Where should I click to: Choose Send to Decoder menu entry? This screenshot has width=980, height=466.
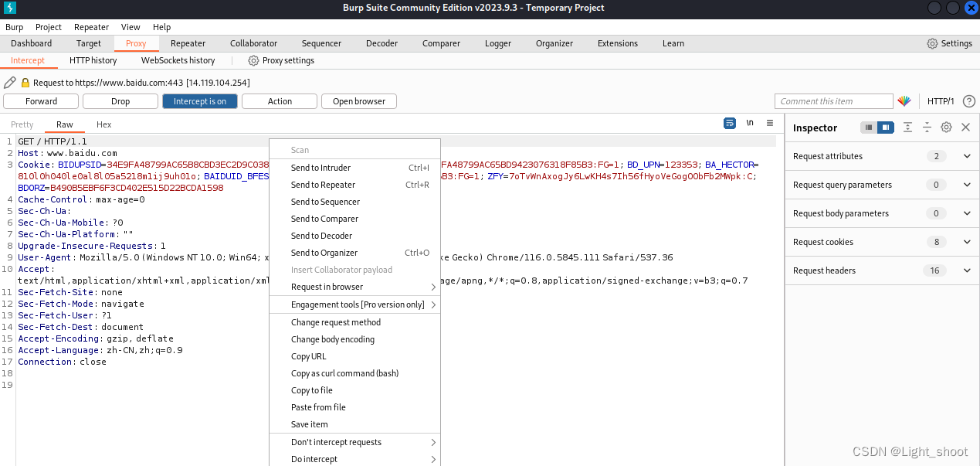[x=354, y=236]
